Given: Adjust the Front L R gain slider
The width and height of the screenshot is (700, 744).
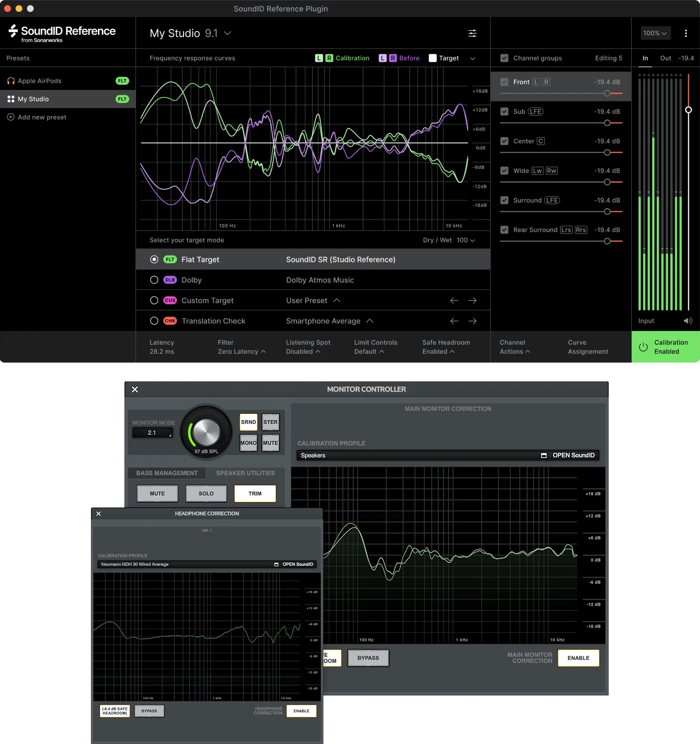Looking at the screenshot, I should 607,93.
